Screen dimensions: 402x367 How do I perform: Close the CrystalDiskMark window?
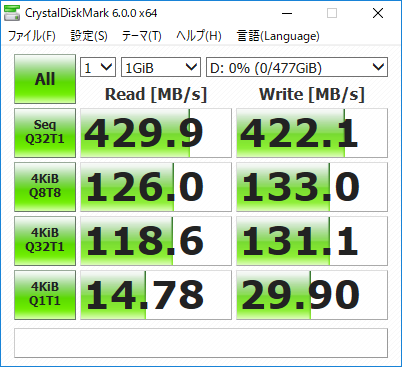tap(378, 13)
